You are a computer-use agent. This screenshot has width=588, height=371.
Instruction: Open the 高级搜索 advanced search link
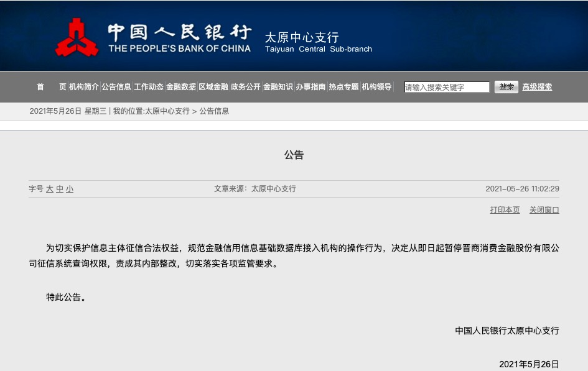(x=537, y=87)
